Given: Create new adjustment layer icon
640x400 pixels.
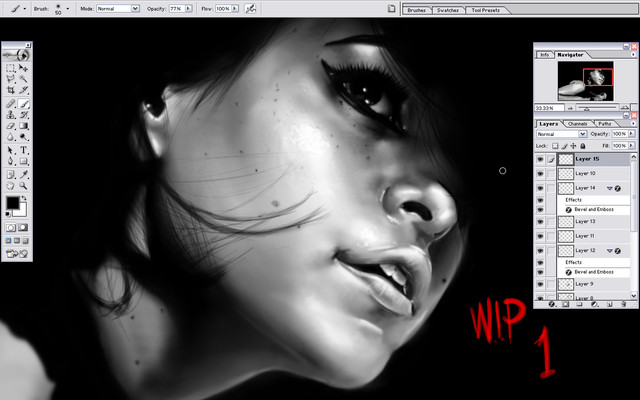Looking at the screenshot, I should tap(594, 304).
